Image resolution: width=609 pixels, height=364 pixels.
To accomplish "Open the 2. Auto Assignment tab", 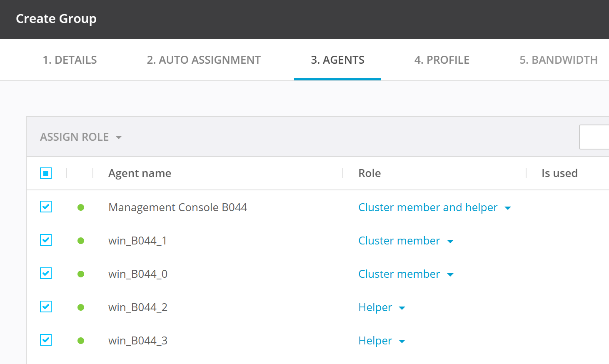I will pos(204,60).
